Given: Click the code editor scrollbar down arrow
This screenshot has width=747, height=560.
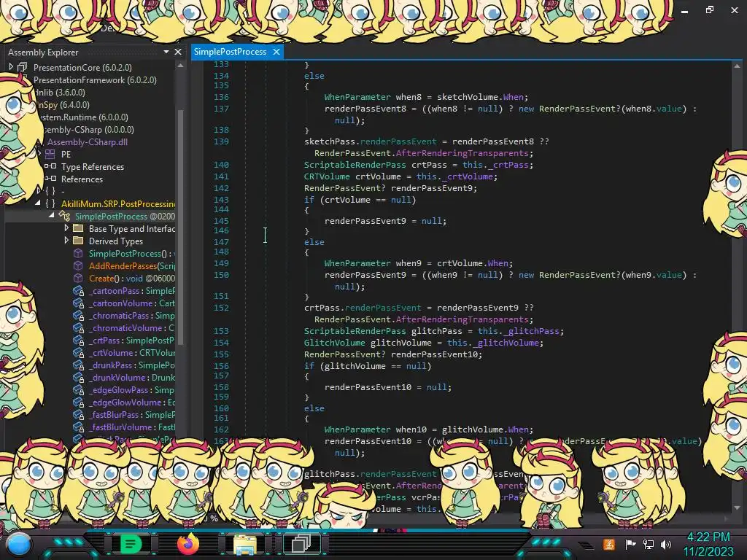Looking at the screenshot, I should 737,507.
